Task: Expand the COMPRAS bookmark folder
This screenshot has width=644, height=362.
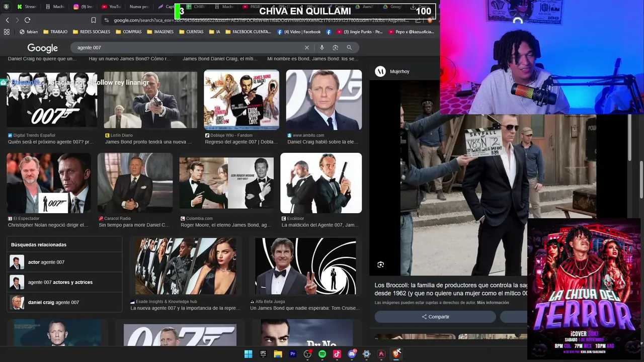Action: pyautogui.click(x=128, y=32)
